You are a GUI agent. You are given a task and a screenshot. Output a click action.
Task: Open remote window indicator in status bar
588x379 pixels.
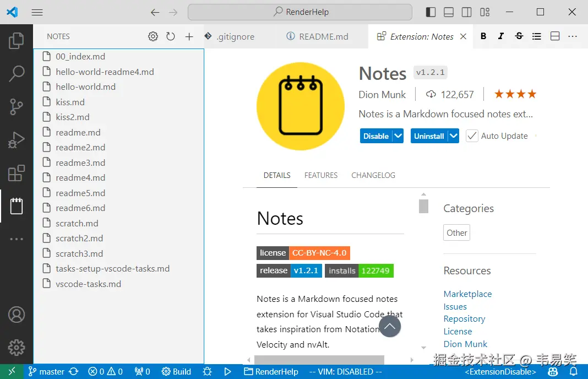pyautogui.click(x=12, y=371)
